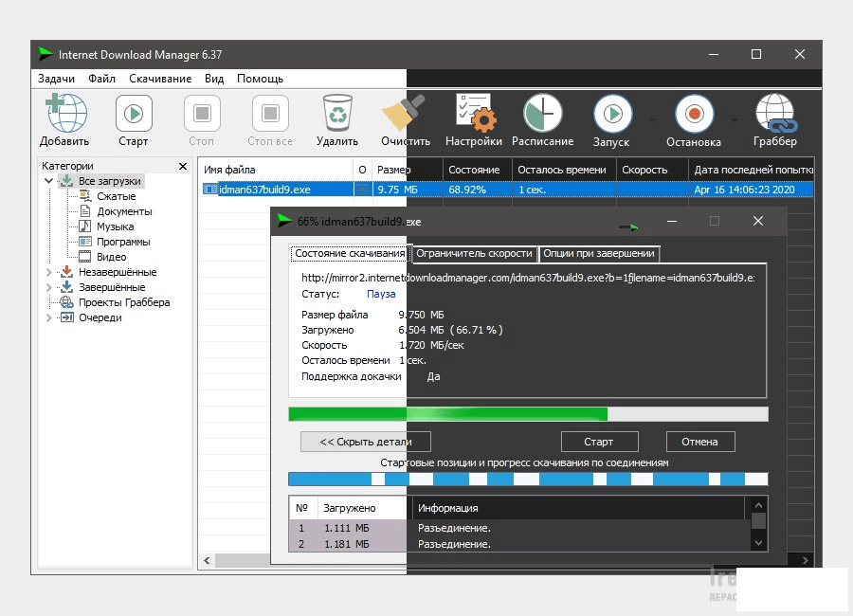Sort by Дата последней попытки column
The height and width of the screenshot is (616, 853).
[x=751, y=170]
